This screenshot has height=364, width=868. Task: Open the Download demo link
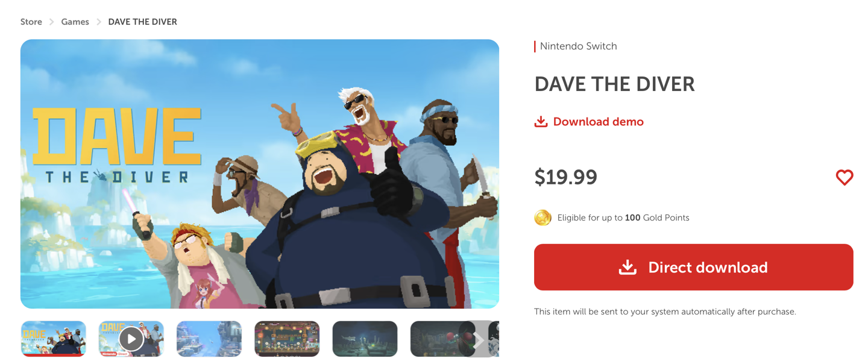coord(589,122)
